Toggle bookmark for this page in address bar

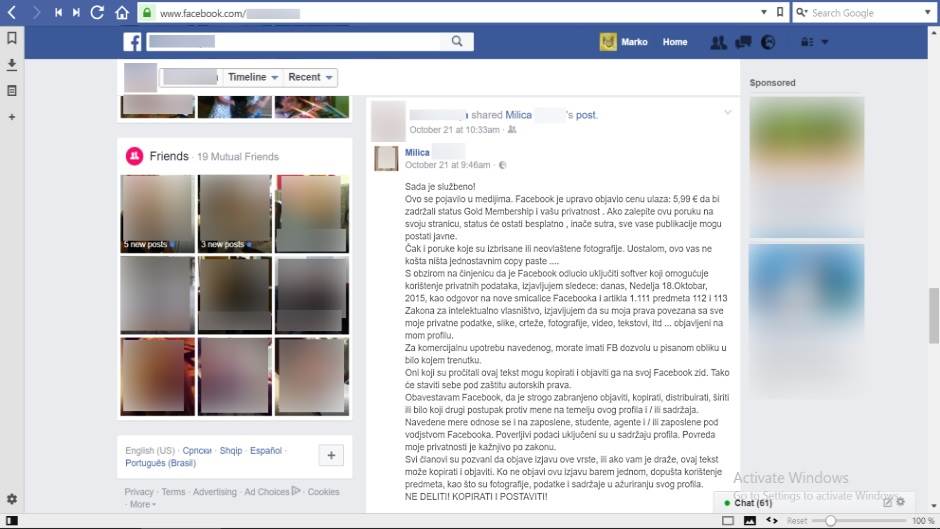pyautogui.click(x=779, y=13)
